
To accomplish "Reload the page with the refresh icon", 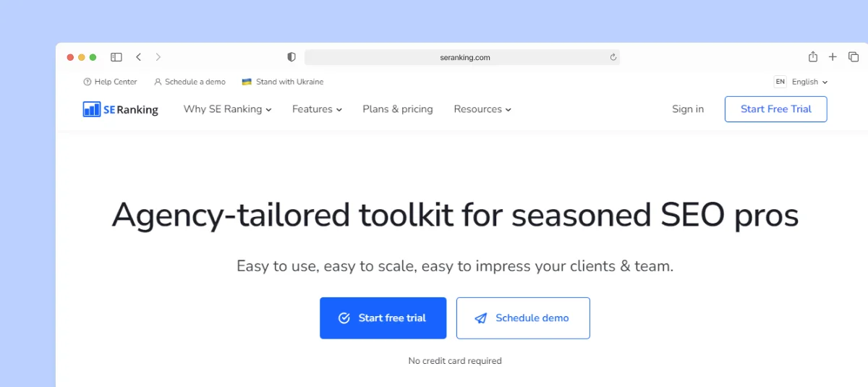I will tap(613, 57).
